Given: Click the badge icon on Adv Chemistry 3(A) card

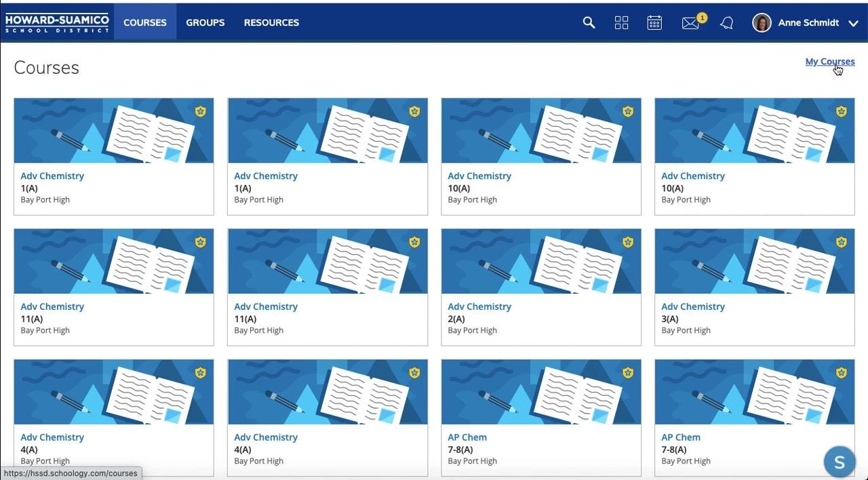Looking at the screenshot, I should point(842,242).
